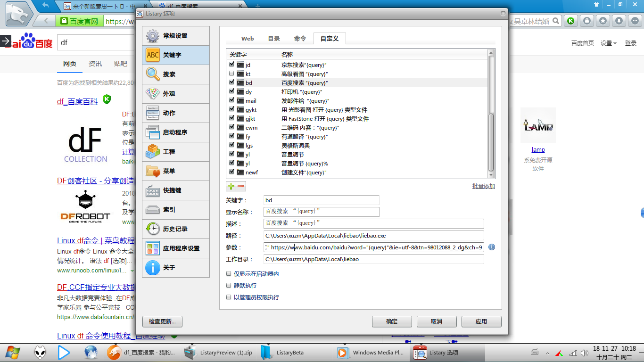Viewport: 644px width, 362px height.
Task: Click the leopard logo of the browser
Action: click(19, 15)
